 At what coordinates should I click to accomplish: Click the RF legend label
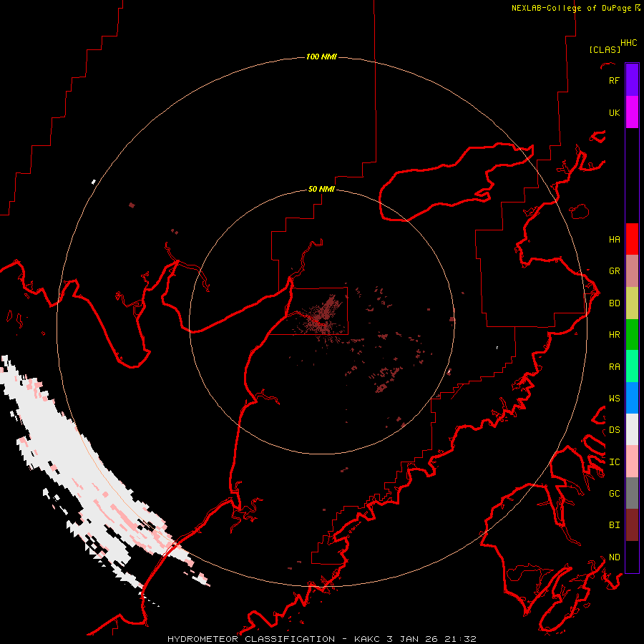coord(614,81)
